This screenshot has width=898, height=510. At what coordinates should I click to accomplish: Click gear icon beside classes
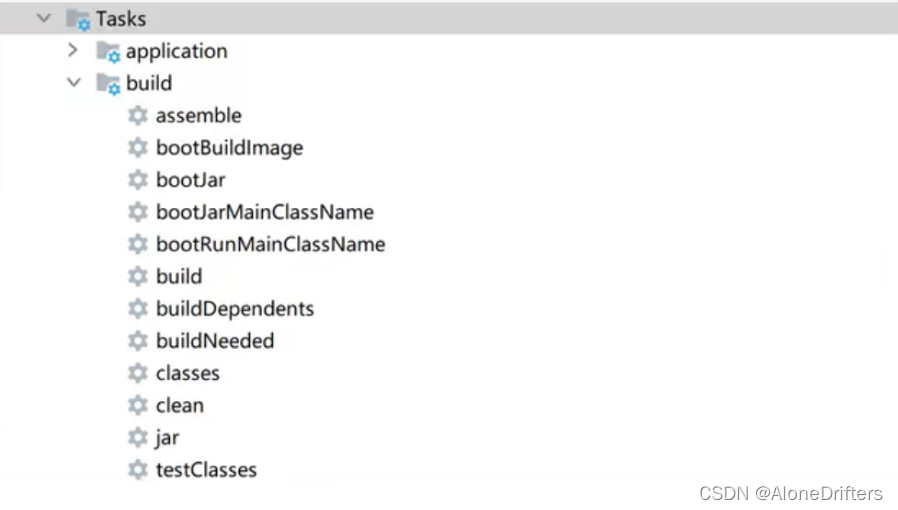pyautogui.click(x=137, y=373)
